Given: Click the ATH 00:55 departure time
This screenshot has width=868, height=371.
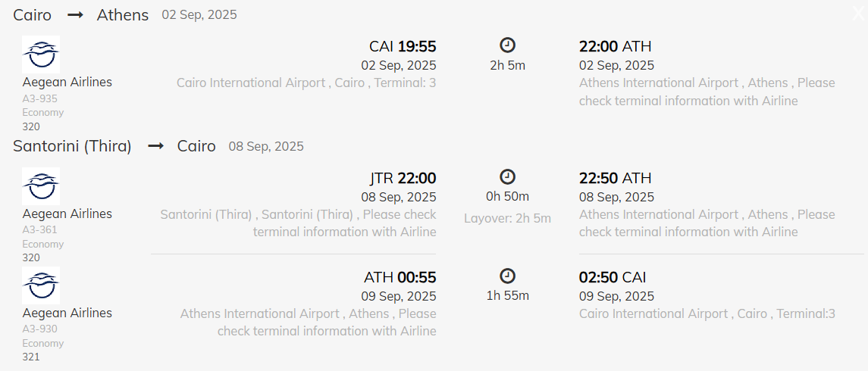Looking at the screenshot, I should pos(400,278).
